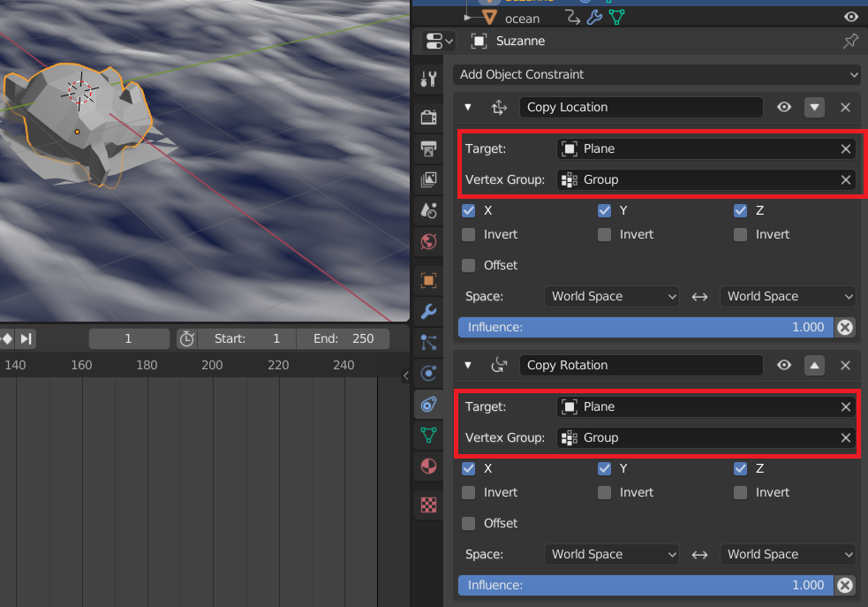Adjust Copy Location Influence slider

pyautogui.click(x=645, y=327)
